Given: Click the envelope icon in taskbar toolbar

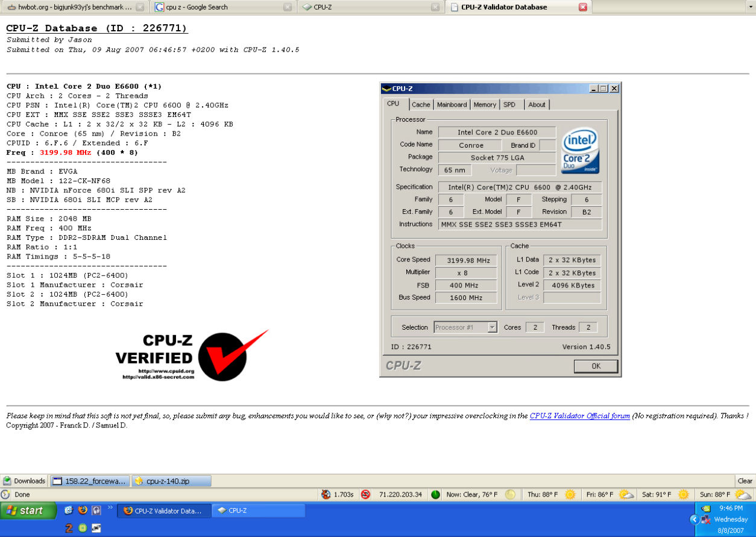Looking at the screenshot, I should point(96,528).
